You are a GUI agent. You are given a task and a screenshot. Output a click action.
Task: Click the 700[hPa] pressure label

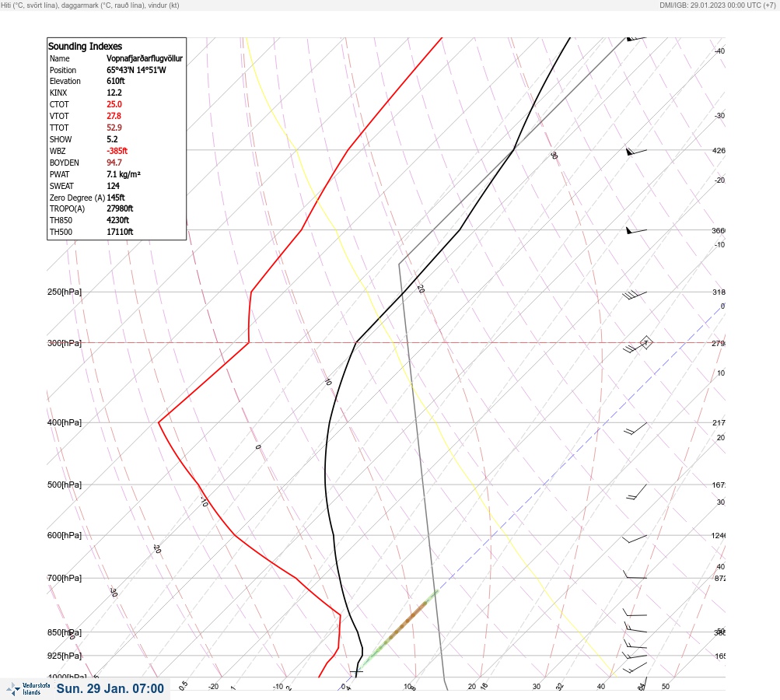point(65,578)
